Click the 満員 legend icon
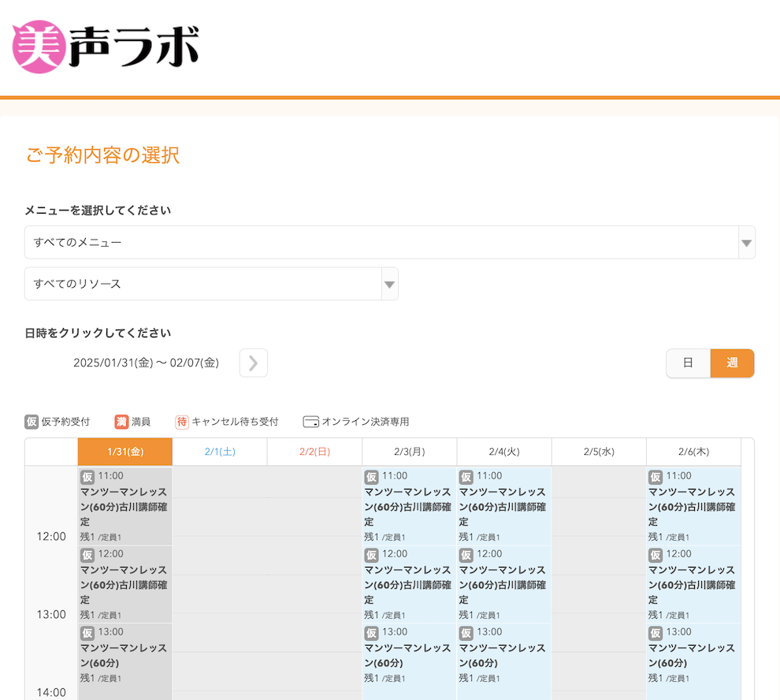This screenshot has width=780, height=700. 121,422
